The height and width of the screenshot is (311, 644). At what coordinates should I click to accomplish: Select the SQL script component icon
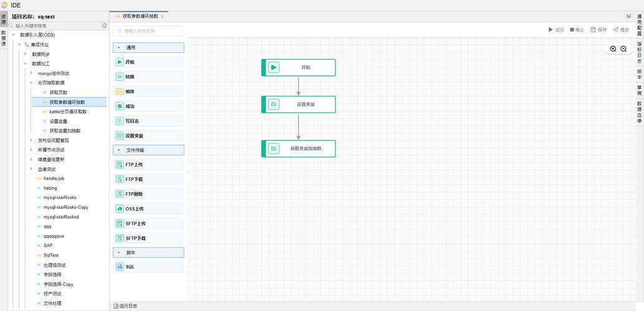(x=120, y=267)
